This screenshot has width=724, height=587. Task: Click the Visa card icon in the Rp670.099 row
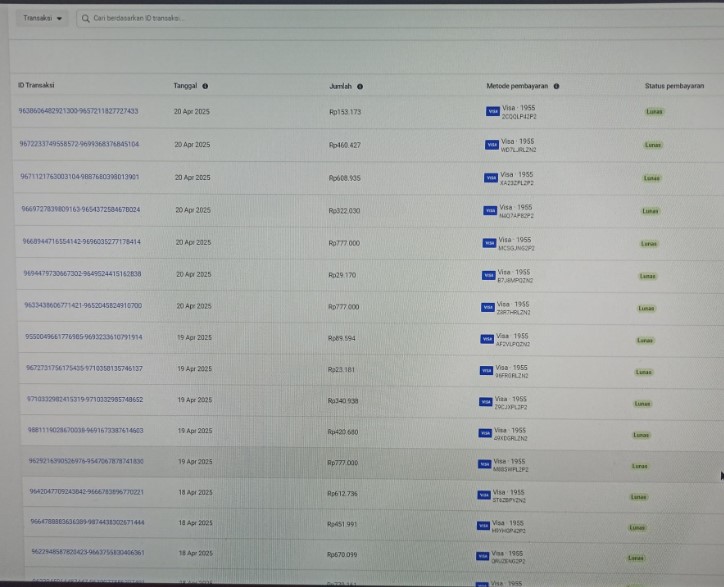[485, 554]
